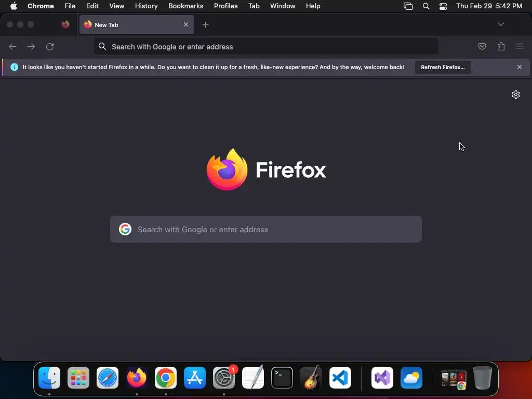Open a new tab with plus button

pos(205,25)
